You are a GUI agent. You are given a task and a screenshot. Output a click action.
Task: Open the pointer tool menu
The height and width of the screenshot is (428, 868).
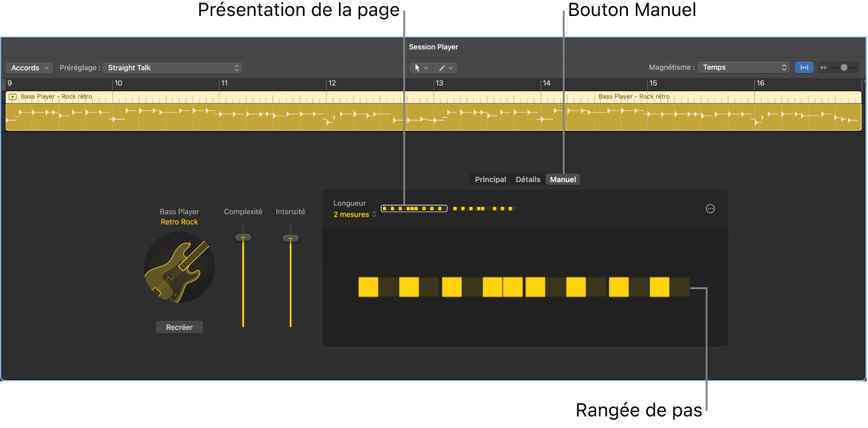point(426,68)
